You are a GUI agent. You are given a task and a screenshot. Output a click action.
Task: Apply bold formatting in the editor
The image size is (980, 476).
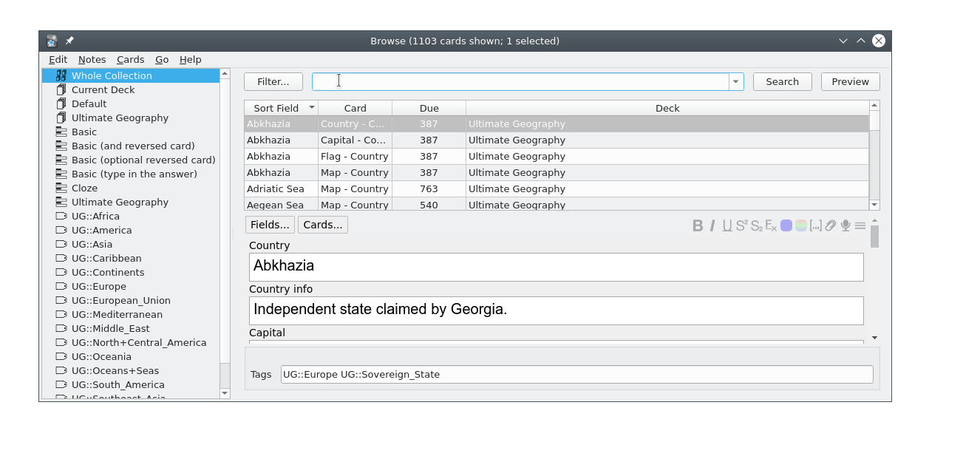tap(697, 226)
